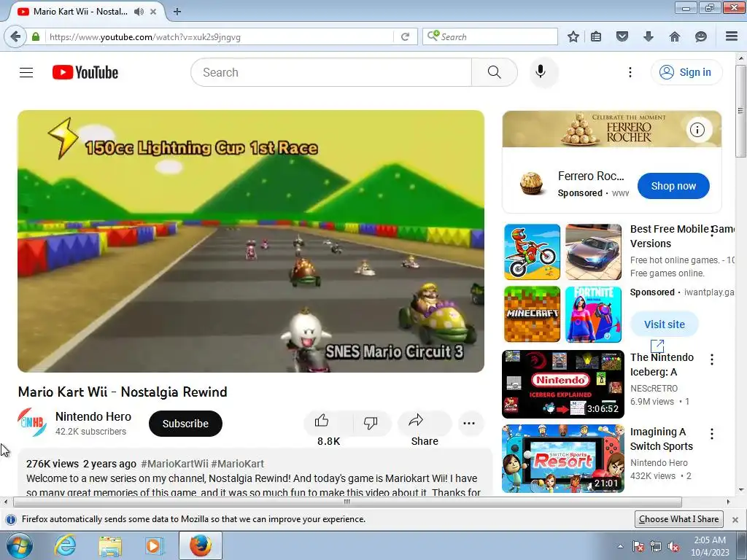The image size is (747, 560).
Task: Click the vertical page scrollbar thumb
Action: 741,111
